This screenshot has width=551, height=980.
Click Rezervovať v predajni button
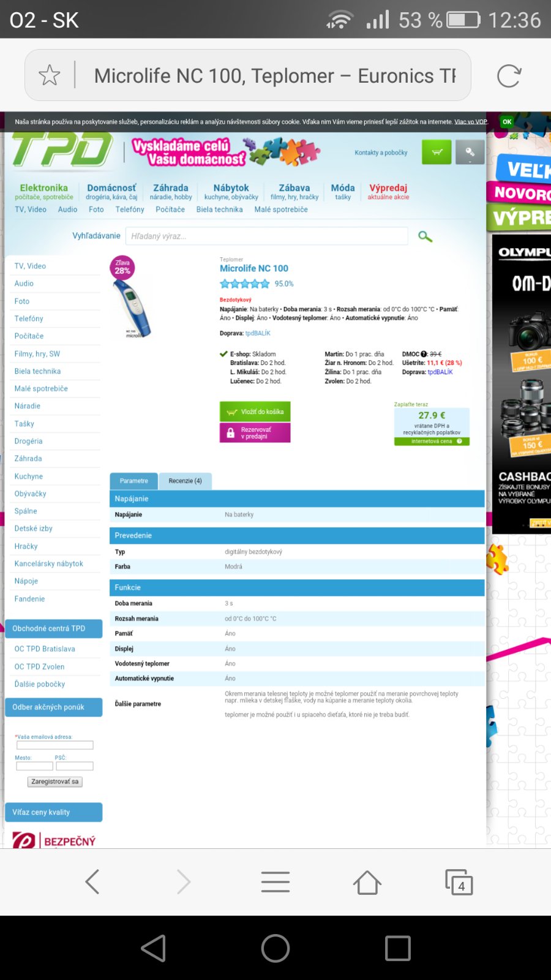[255, 432]
